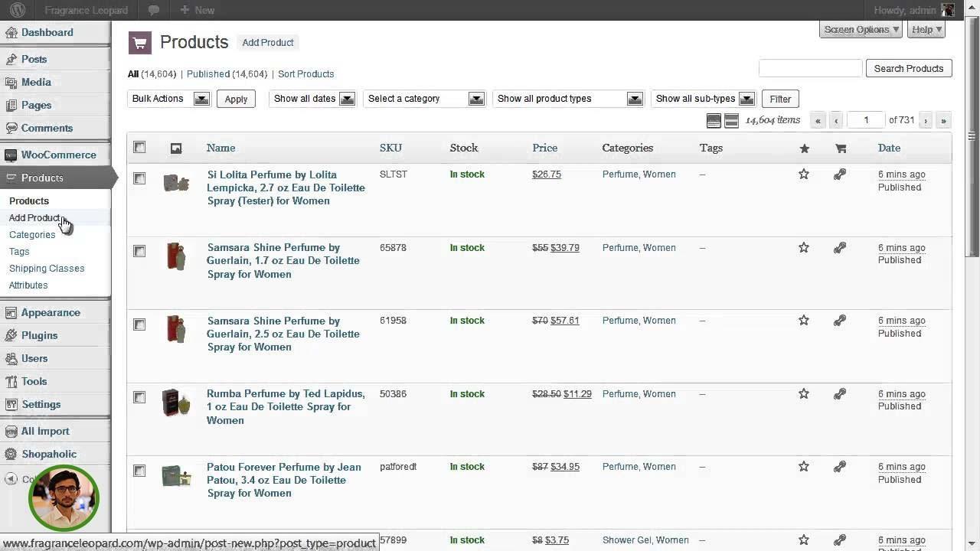Click the Shopaholic bag icon in the sidebar

11,454
